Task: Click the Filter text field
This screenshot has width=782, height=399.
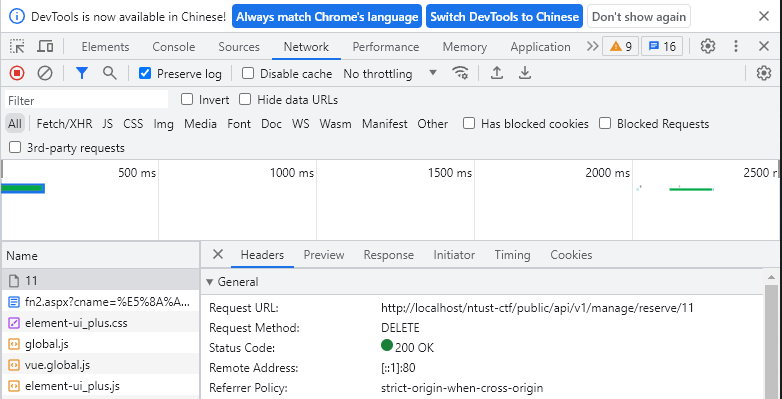Action: pyautogui.click(x=87, y=100)
